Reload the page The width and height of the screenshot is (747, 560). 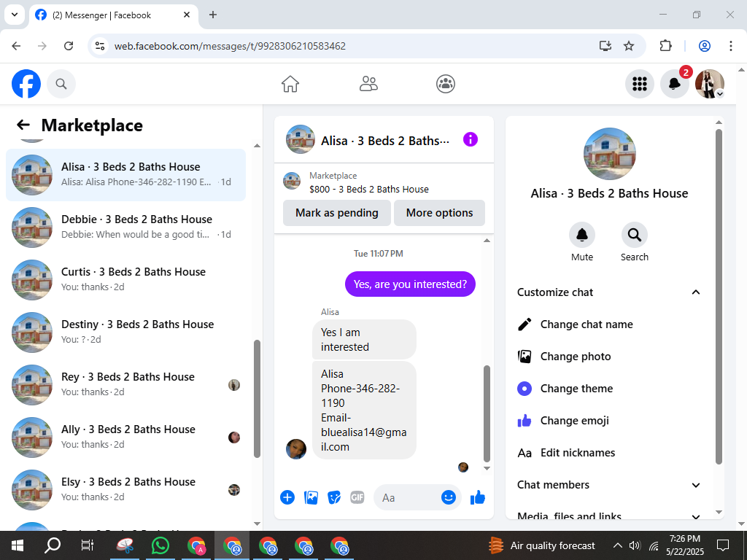(x=69, y=46)
